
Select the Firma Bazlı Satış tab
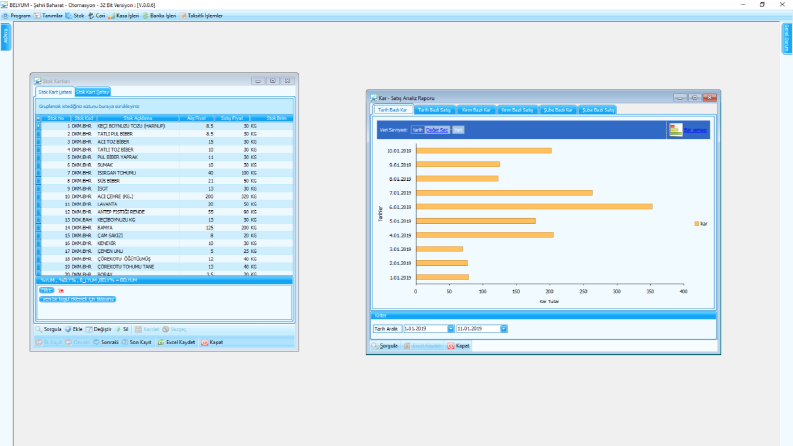[517, 110]
